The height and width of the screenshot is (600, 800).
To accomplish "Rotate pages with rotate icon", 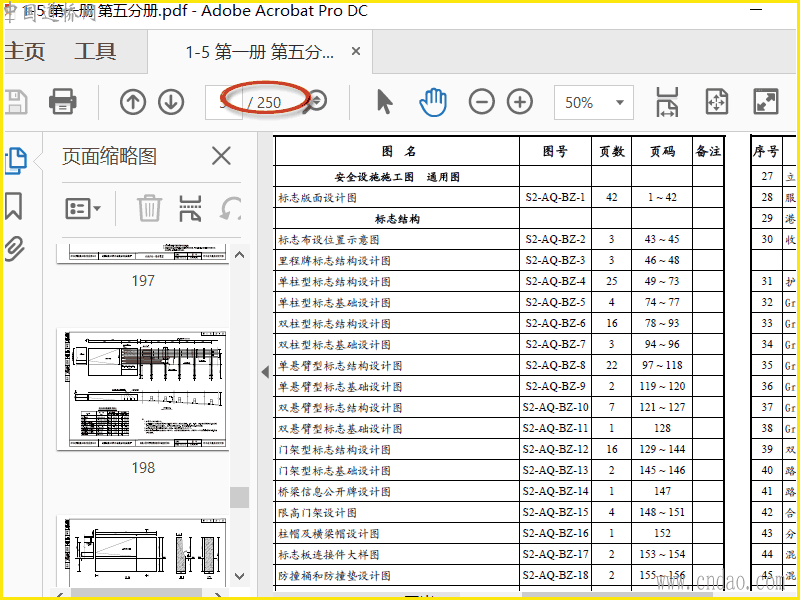I will (230, 208).
